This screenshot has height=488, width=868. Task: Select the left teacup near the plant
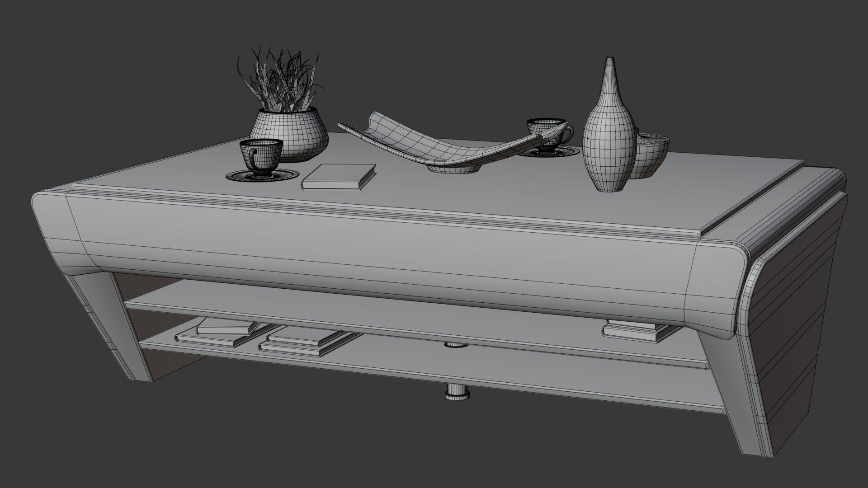(x=261, y=157)
